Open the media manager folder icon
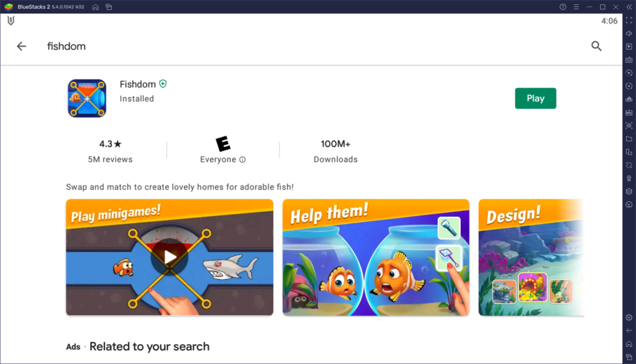 tap(629, 139)
